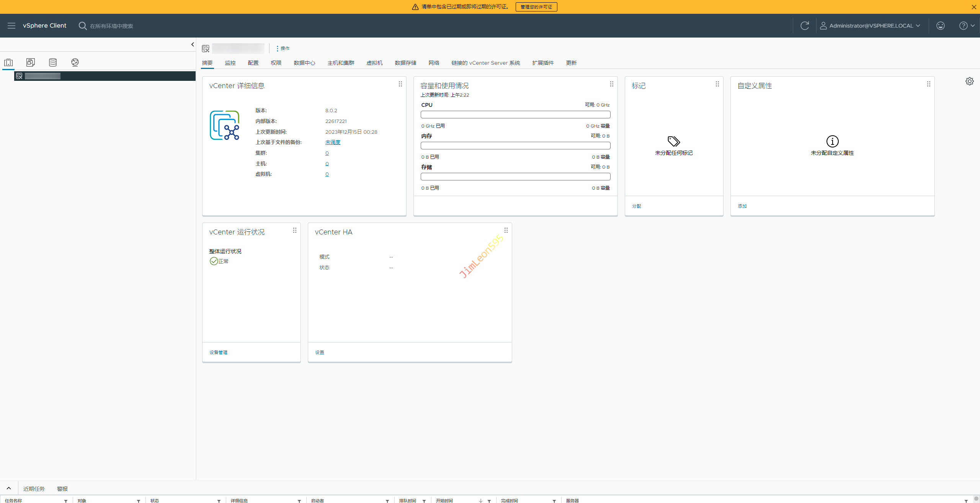
Task: Click the 未调度 backup link
Action: click(333, 142)
